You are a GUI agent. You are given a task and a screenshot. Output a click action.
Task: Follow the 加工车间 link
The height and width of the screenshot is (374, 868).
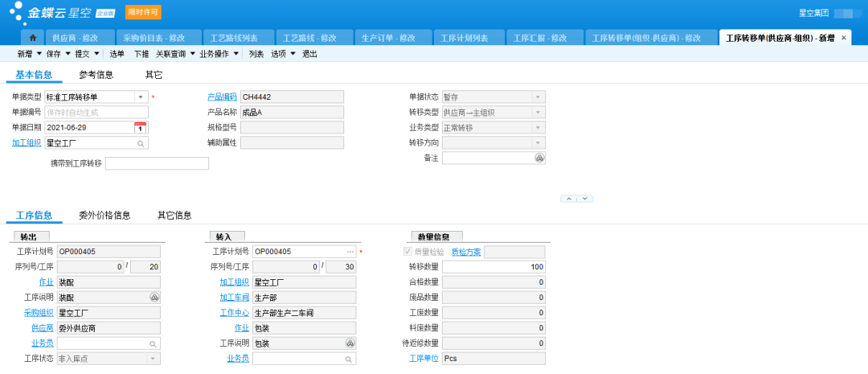point(234,298)
